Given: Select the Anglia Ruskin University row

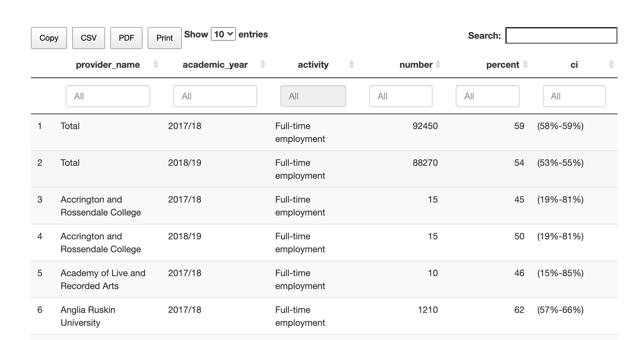Looking at the screenshot, I should 226,316.
